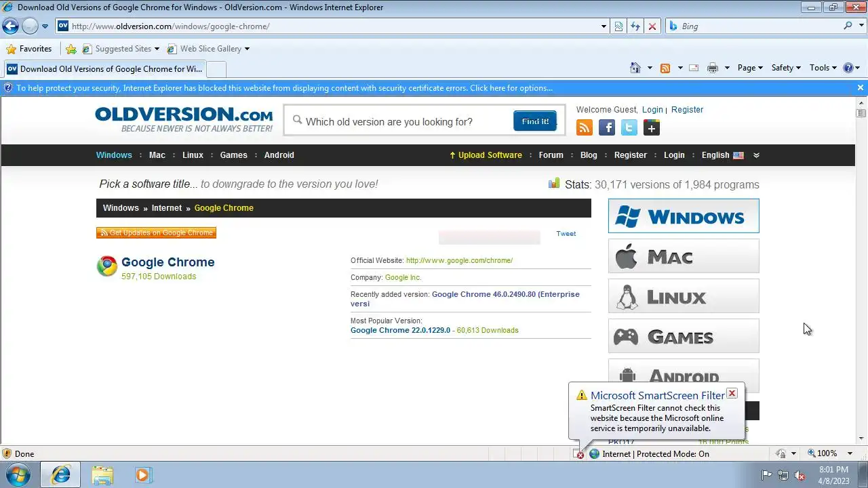
Task: Click the orange RSS social icon
Action: pyautogui.click(x=585, y=127)
